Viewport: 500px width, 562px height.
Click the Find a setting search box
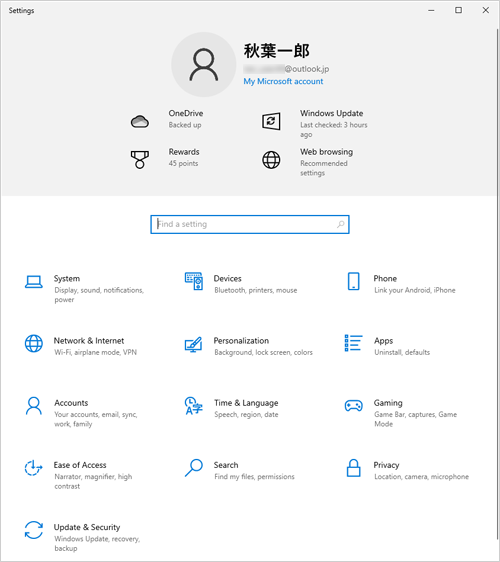click(x=250, y=224)
